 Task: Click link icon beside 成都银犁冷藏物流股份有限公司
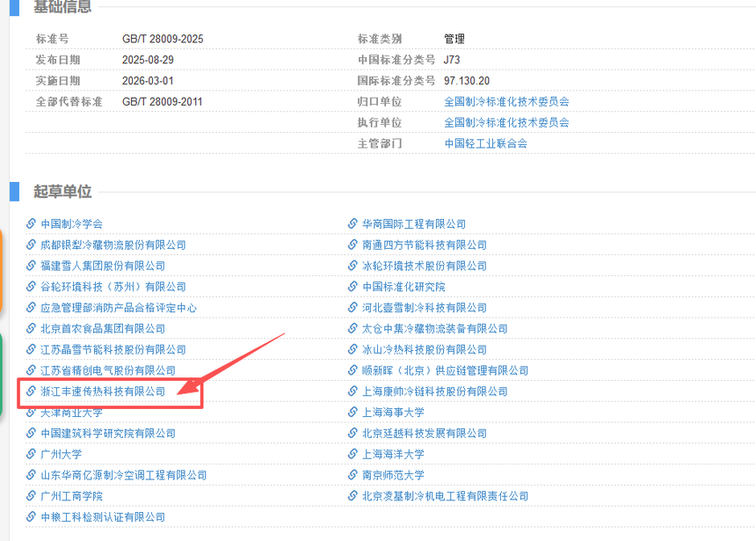32,245
